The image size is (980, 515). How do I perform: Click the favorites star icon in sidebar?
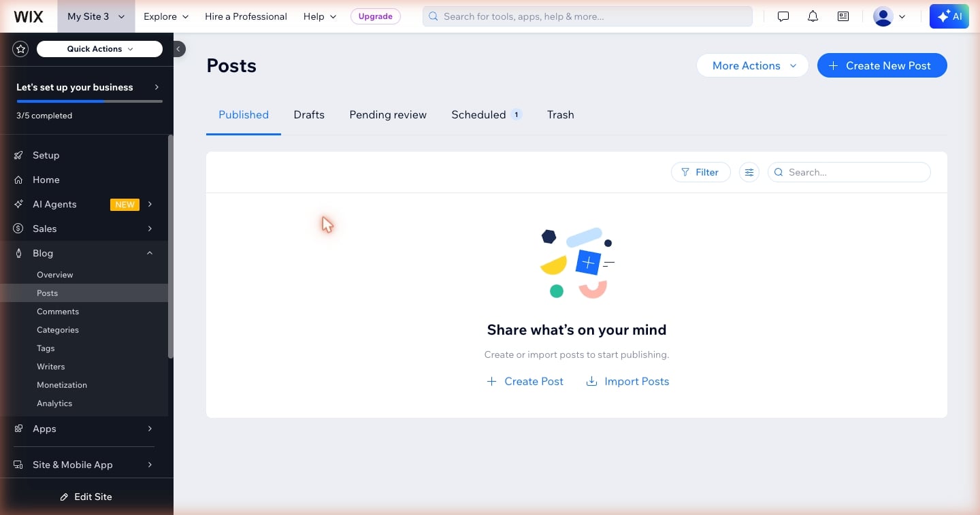pyautogui.click(x=20, y=49)
